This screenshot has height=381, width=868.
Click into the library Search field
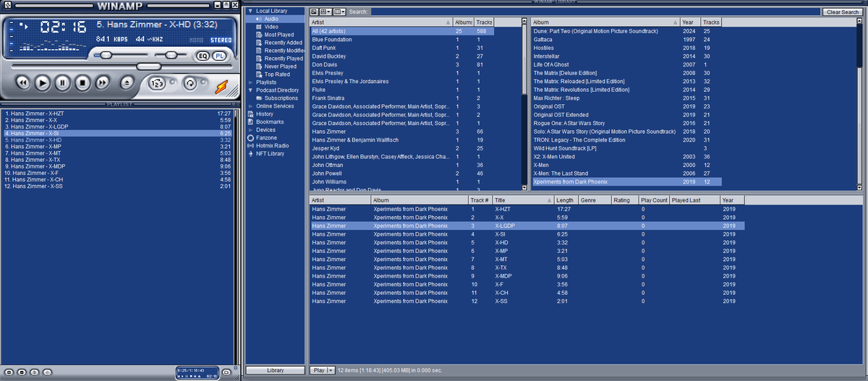[x=595, y=12]
